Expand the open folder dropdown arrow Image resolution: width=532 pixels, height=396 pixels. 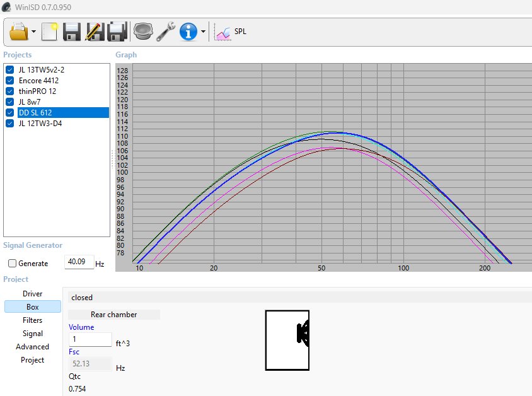pyautogui.click(x=33, y=32)
